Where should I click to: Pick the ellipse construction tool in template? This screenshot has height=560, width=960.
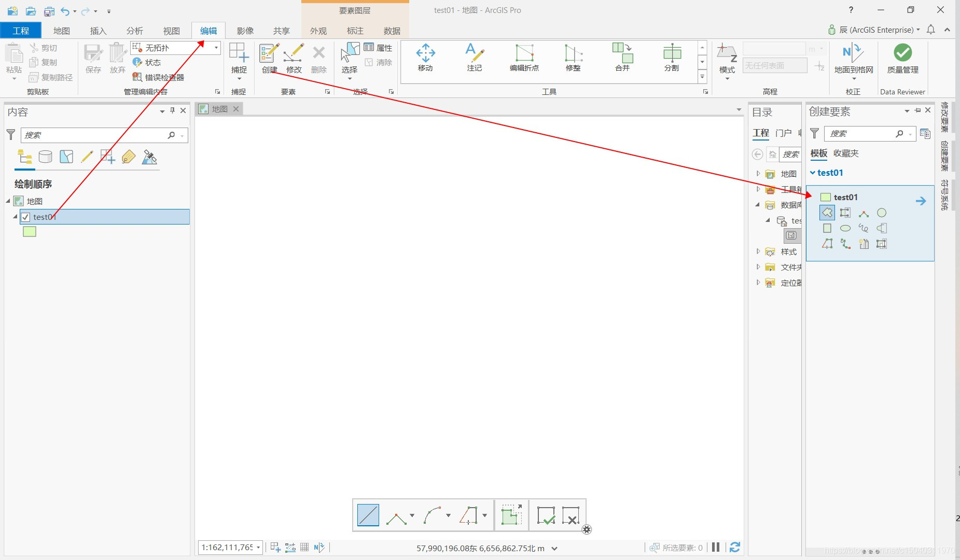click(845, 228)
